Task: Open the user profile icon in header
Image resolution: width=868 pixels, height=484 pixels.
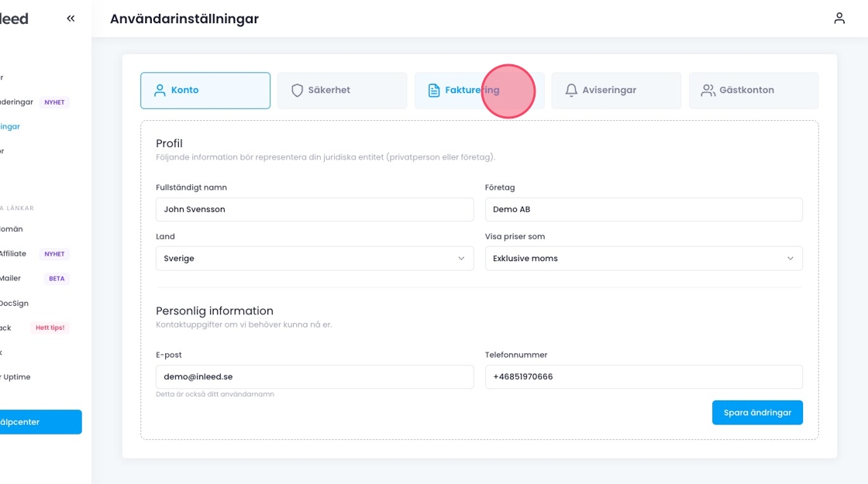Action: tap(839, 19)
